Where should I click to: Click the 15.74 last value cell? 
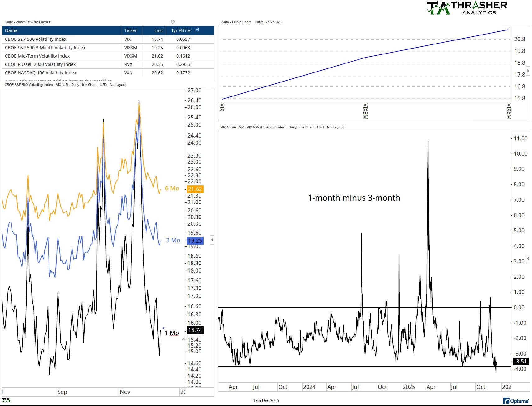tap(154, 39)
